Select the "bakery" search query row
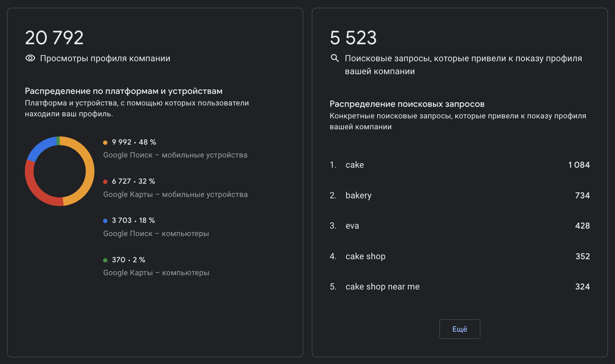 358,196
